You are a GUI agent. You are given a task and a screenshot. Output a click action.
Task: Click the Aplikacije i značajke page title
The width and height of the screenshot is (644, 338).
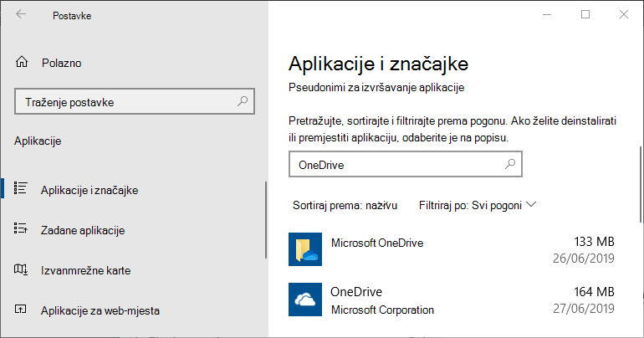(378, 64)
